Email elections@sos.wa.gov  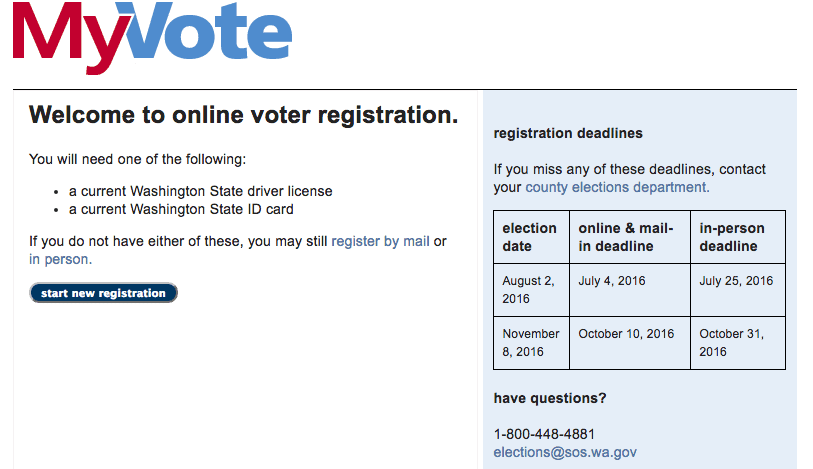click(565, 452)
